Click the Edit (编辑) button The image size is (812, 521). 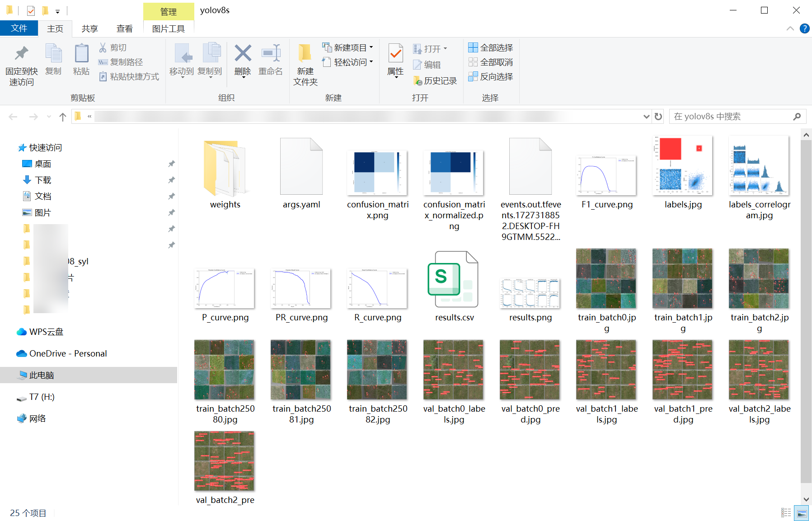[x=427, y=65]
